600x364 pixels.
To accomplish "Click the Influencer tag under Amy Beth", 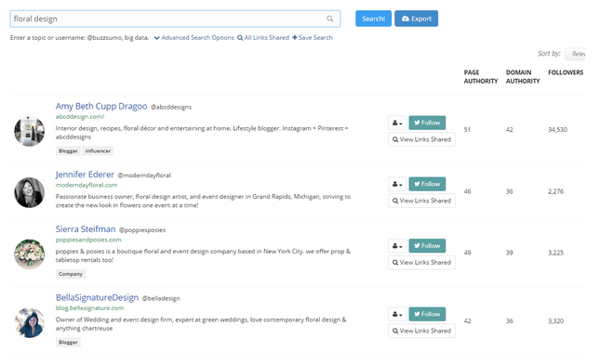I will (98, 151).
